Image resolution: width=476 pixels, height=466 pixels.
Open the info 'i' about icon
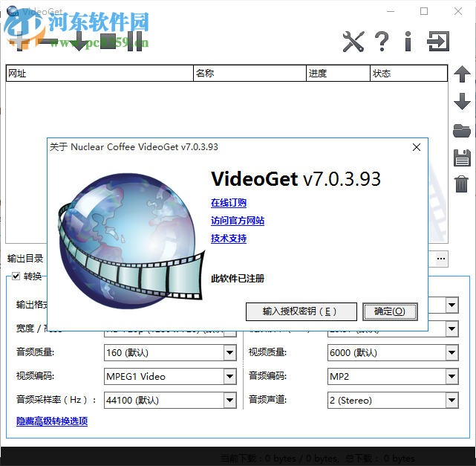pos(408,42)
